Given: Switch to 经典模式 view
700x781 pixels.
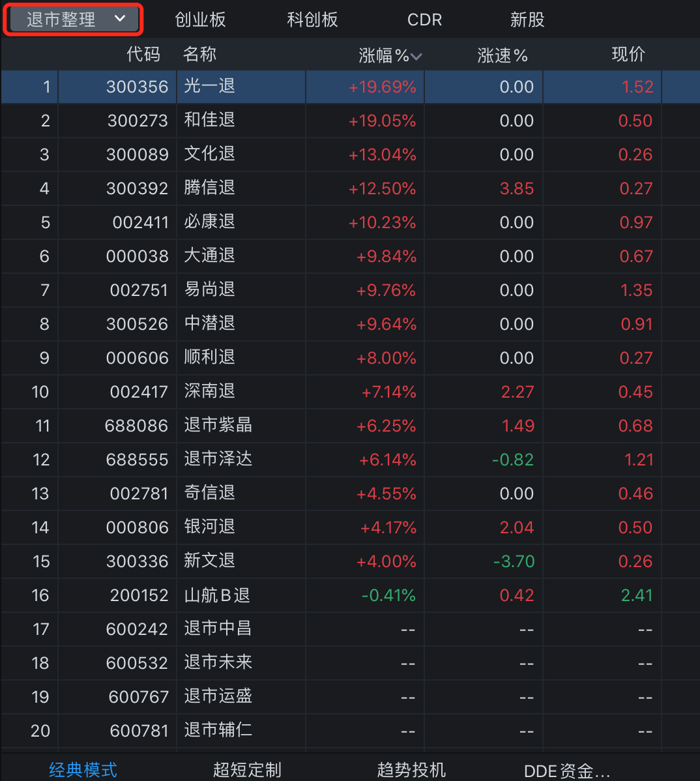Looking at the screenshot, I should coord(83,770).
